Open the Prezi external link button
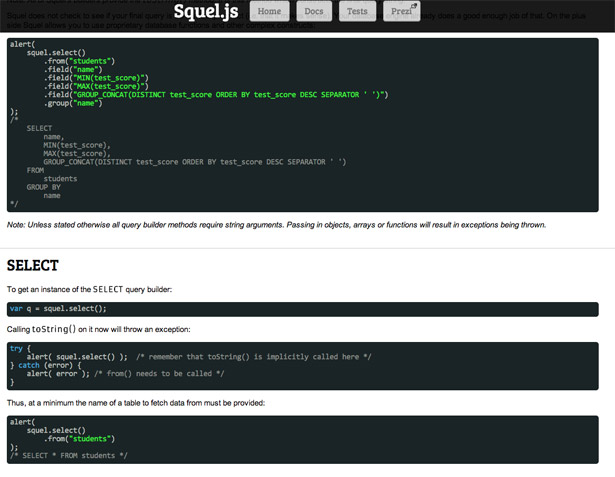This screenshot has width=615, height=477. pos(401,11)
